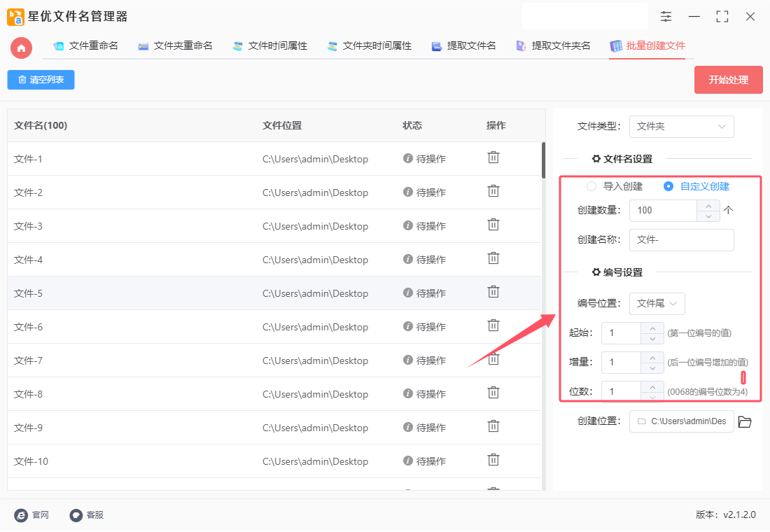
Task: Delete row 文件-10 with trash icon
Action: tap(493, 461)
